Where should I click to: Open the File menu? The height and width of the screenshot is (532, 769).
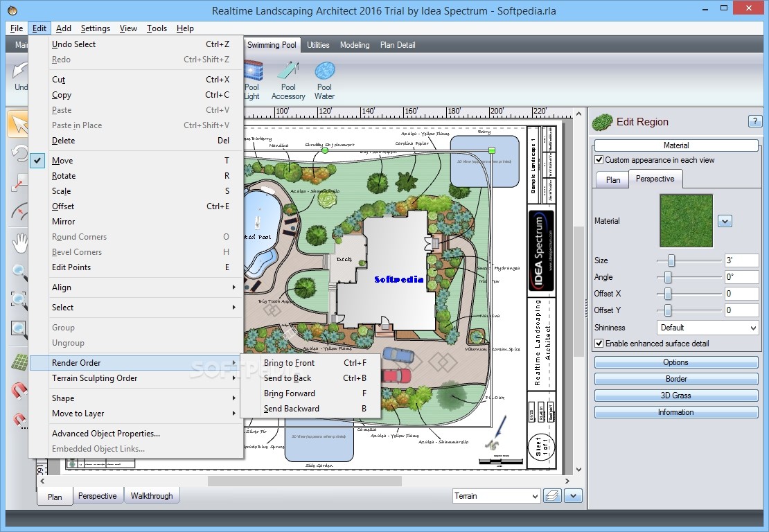17,28
